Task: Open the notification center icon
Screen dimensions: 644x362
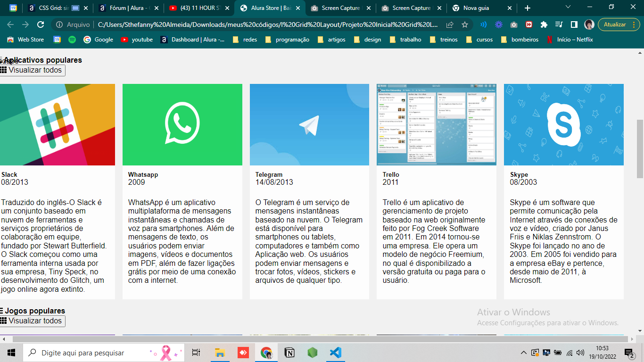Action: 629,353
